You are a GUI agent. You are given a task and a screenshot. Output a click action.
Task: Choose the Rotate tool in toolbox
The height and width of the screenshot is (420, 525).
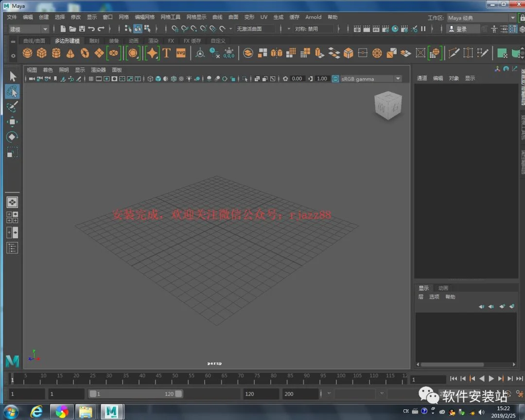click(x=12, y=137)
